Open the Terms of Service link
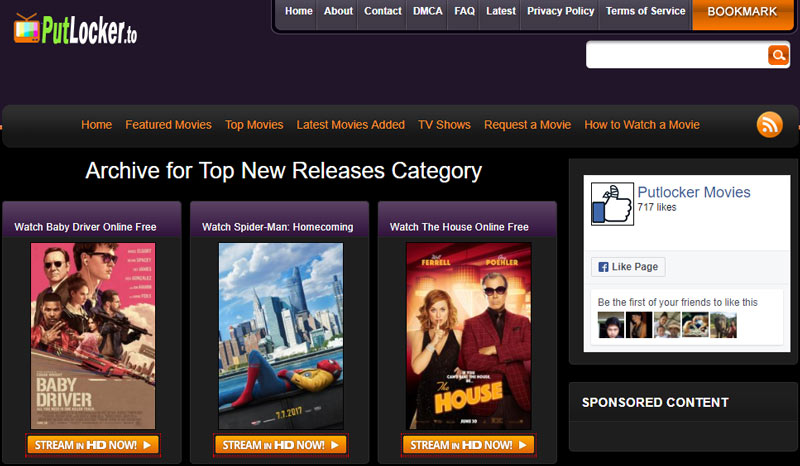This screenshot has width=800, height=466. tap(645, 11)
